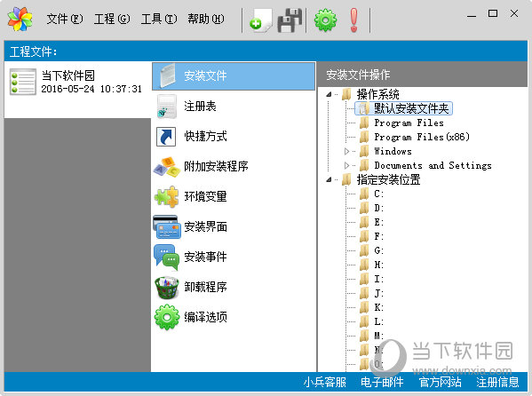
Task: Open the 附加安装程序 section
Action: [234, 166]
